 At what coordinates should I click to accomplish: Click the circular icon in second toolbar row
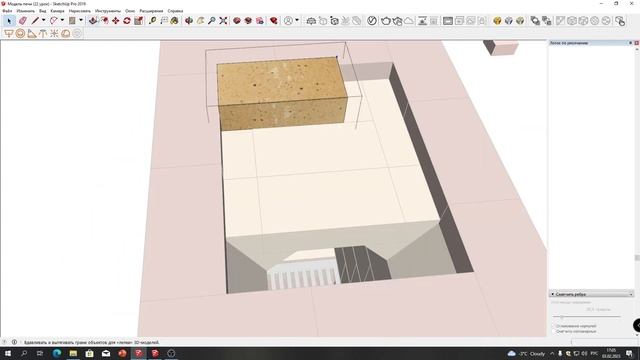(20, 33)
